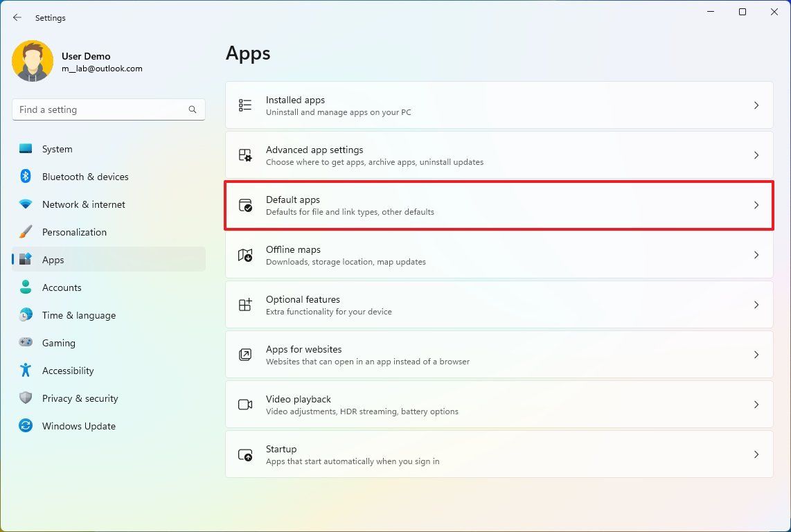This screenshot has width=791, height=532.
Task: Open Optional features via its chevron
Action: 756,305
